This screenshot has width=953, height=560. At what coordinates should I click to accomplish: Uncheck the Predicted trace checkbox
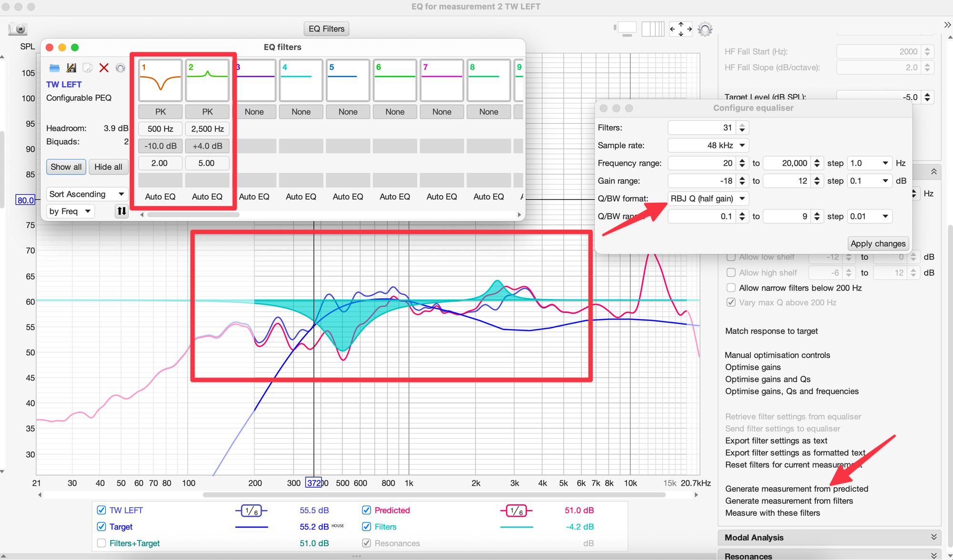366,510
